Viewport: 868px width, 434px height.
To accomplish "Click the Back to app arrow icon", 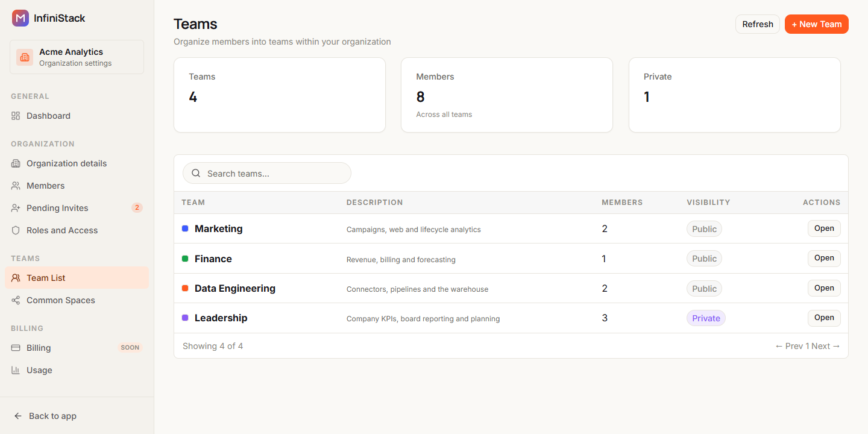I will (x=18, y=416).
